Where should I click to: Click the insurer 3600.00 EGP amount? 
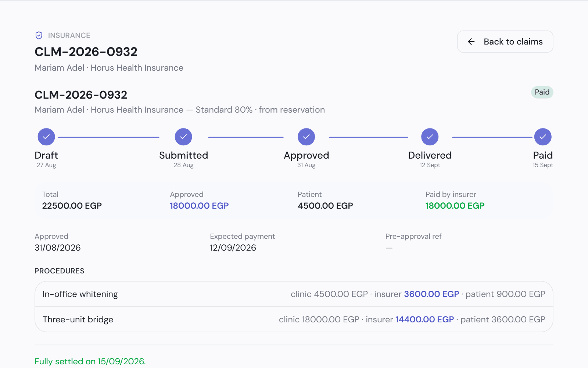(431, 294)
